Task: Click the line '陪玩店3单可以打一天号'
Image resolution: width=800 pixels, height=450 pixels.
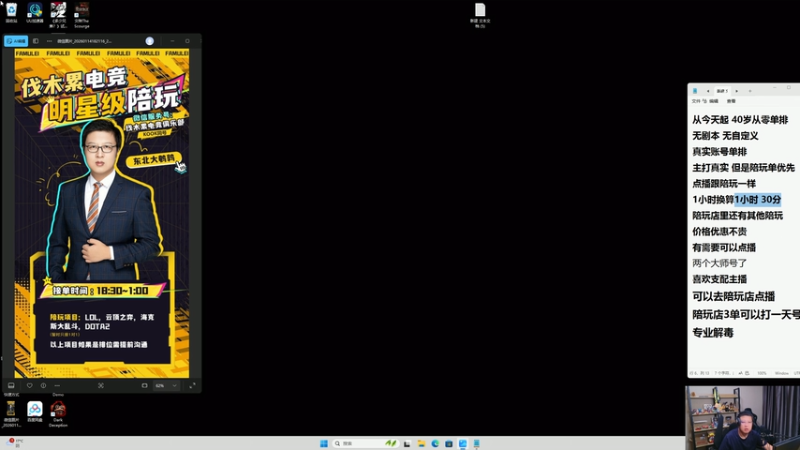Action: 746,315
